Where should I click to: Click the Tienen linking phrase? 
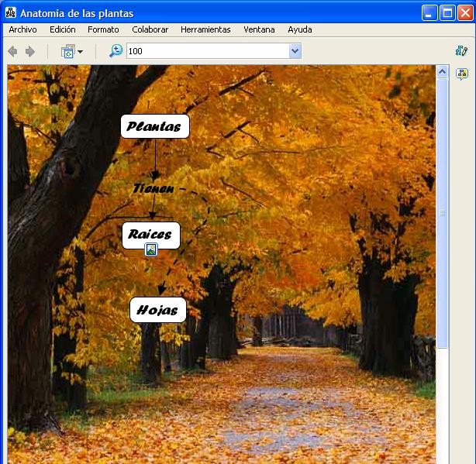[153, 189]
